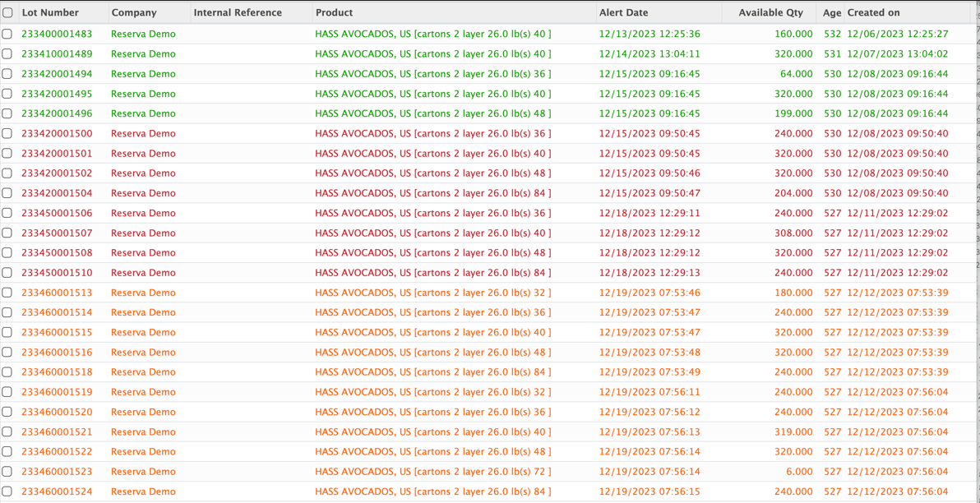Select lot number 233460001520
The image size is (980, 503).
click(57, 412)
